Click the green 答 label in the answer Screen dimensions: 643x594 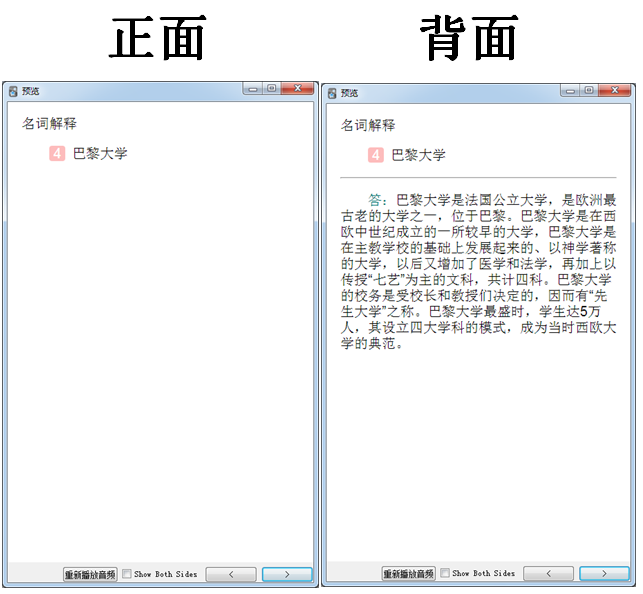(375, 200)
